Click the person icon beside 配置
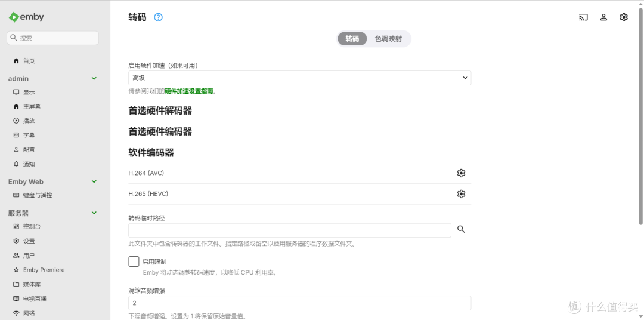Image resolution: width=644 pixels, height=320 pixels. (16, 150)
